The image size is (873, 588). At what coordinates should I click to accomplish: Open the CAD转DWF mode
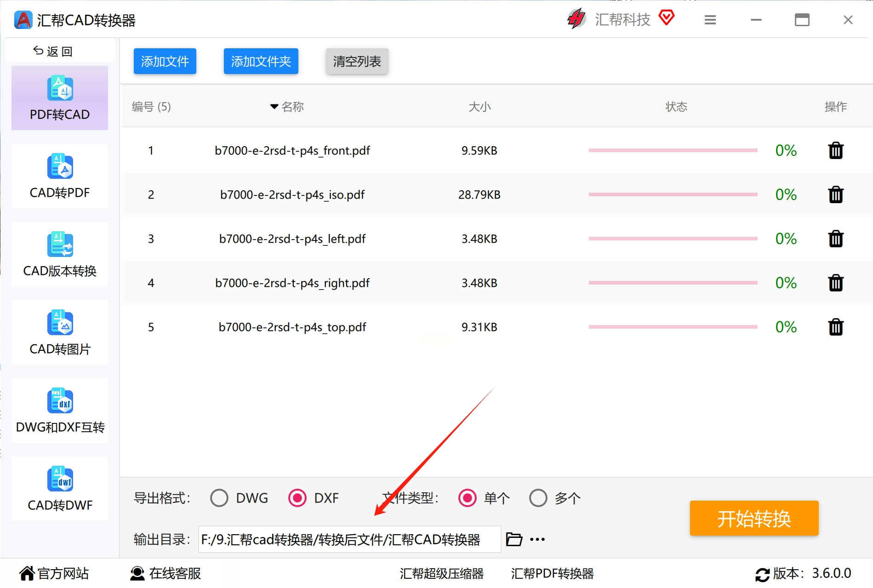coord(60,489)
